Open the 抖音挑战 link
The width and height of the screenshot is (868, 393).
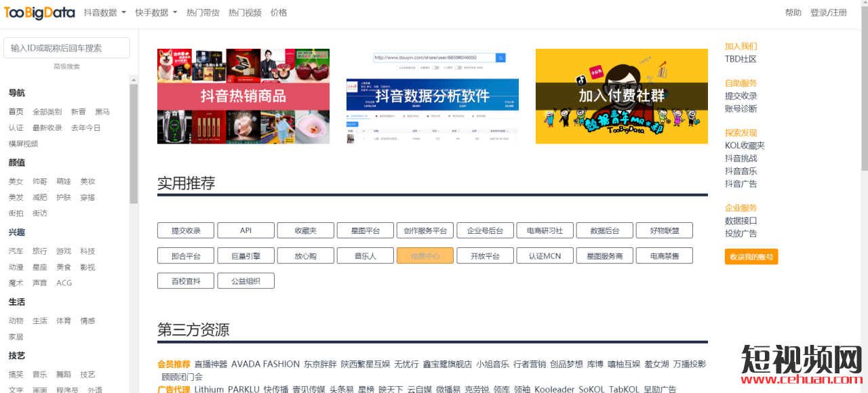coord(741,158)
